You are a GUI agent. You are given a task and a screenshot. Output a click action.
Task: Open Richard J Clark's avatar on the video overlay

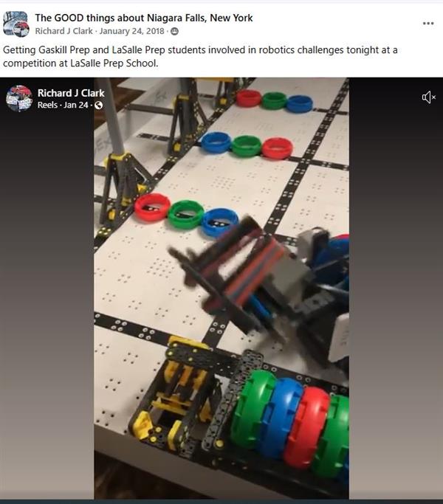coord(19,98)
